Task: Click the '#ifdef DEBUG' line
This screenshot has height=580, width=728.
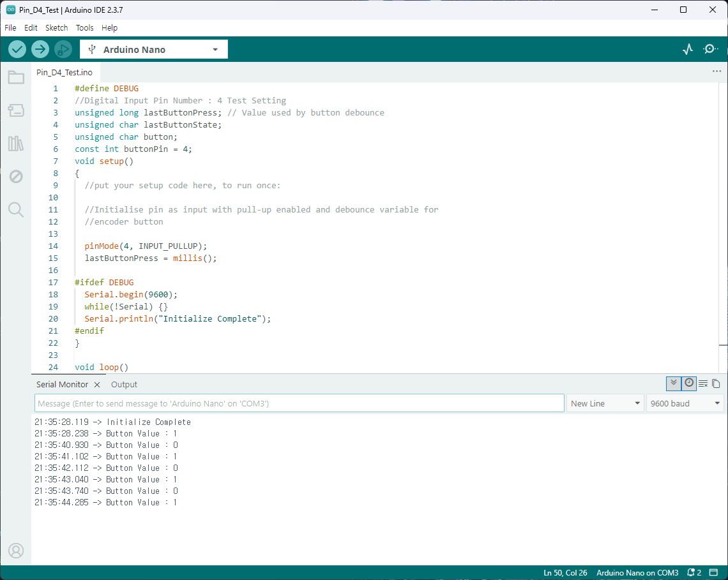Action: click(x=104, y=282)
